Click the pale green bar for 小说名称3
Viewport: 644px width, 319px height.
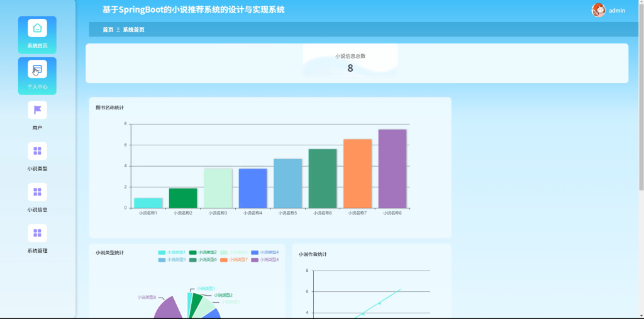tap(218, 188)
